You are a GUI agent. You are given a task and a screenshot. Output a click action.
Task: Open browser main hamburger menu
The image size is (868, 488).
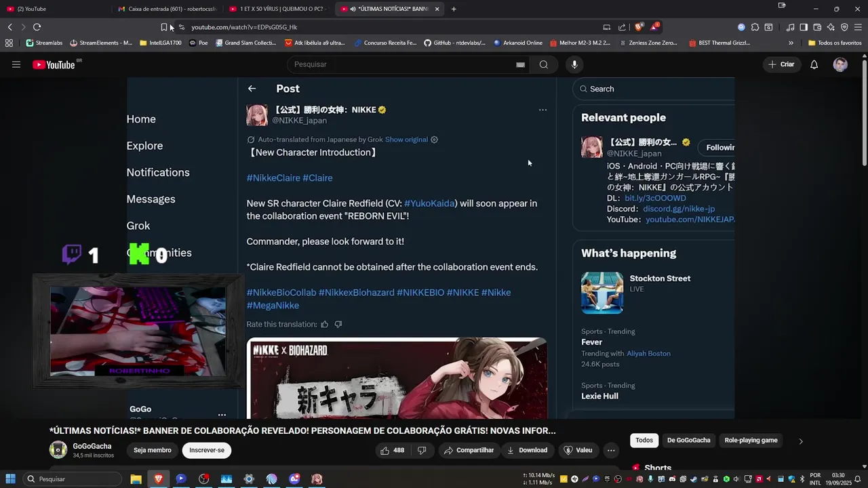(x=859, y=27)
